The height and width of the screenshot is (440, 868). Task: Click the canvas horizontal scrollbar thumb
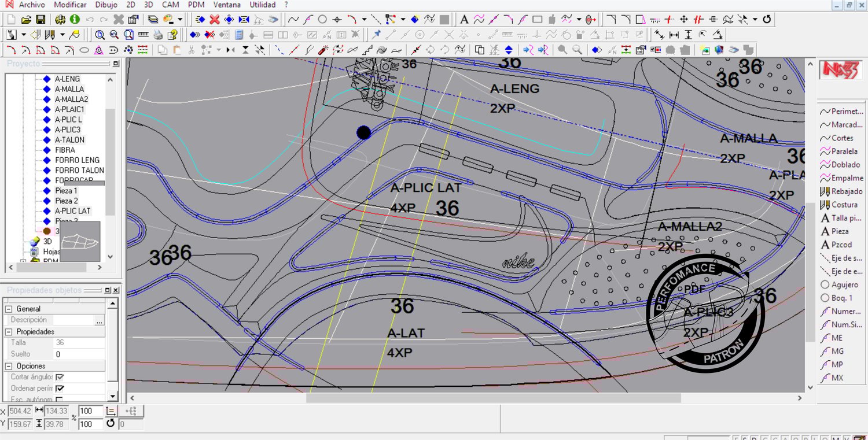(x=493, y=398)
